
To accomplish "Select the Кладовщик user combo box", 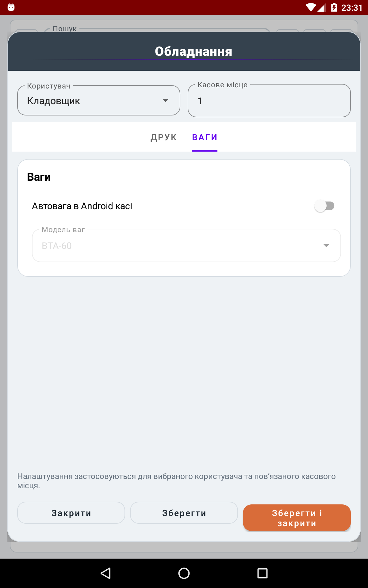I will (99, 100).
